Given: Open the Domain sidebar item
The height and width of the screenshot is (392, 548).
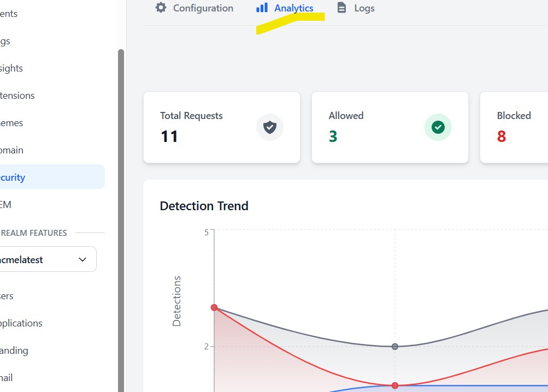Looking at the screenshot, I should [x=12, y=150].
